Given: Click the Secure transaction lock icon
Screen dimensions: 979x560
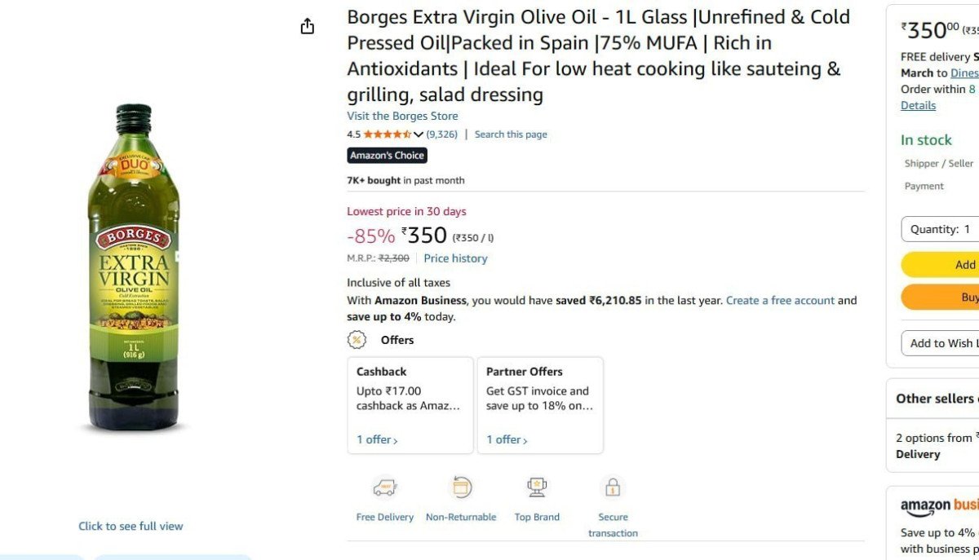Looking at the screenshot, I should tap(613, 488).
